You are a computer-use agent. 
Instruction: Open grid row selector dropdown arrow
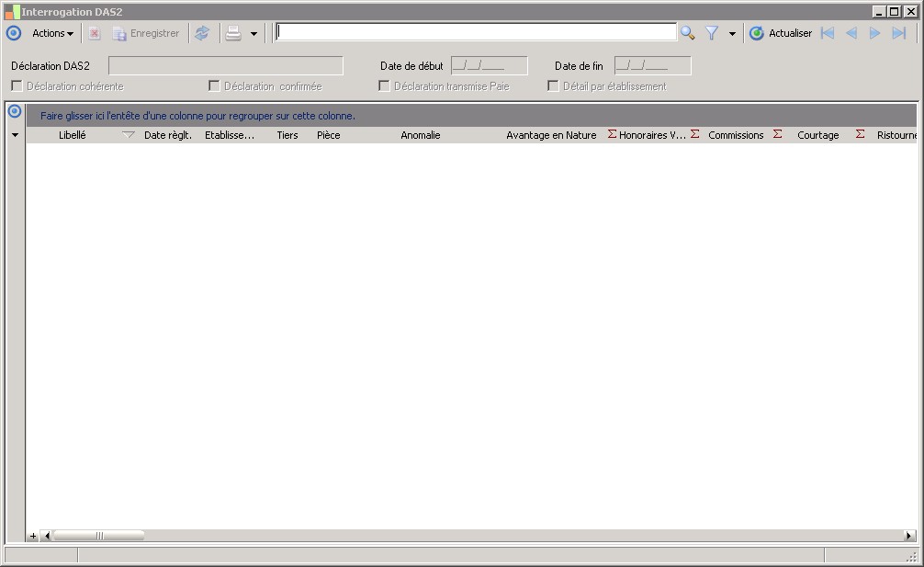pyautogui.click(x=16, y=135)
